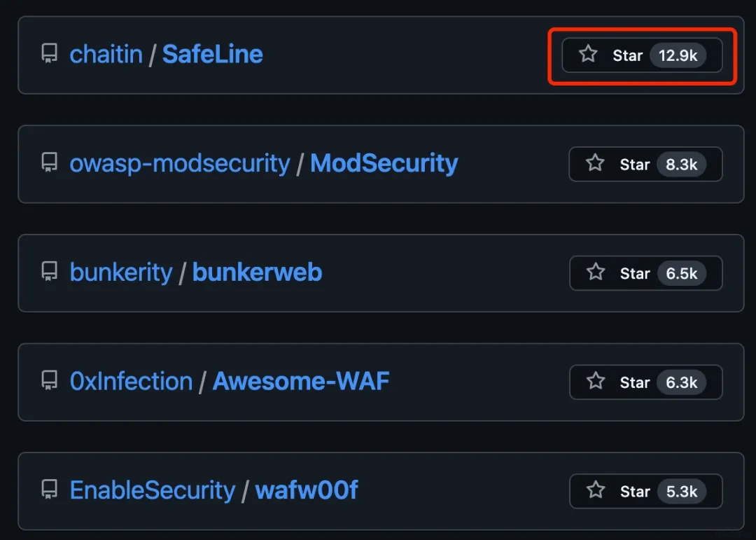Open the chaitin owner profile link
The width and height of the screenshot is (756, 540).
tap(106, 55)
